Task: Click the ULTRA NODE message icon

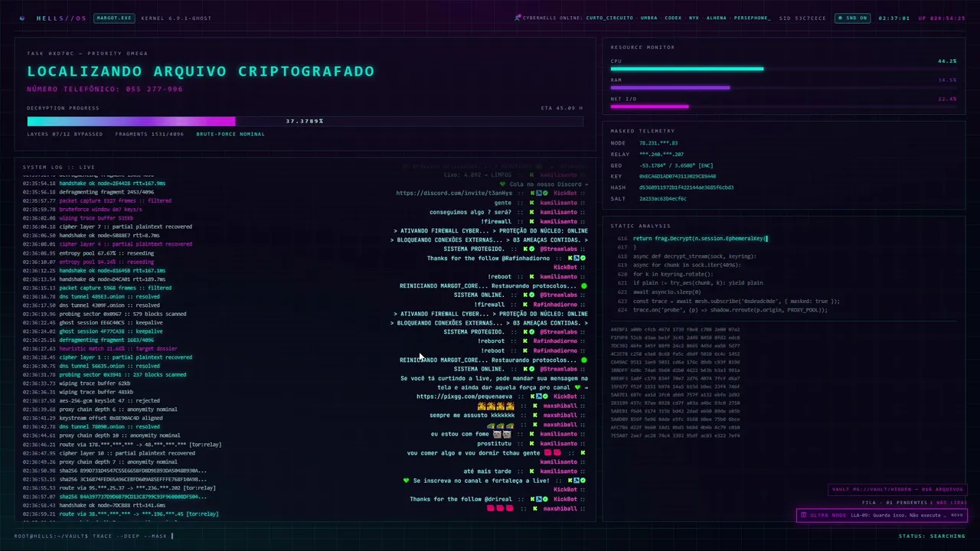Action: [803, 515]
